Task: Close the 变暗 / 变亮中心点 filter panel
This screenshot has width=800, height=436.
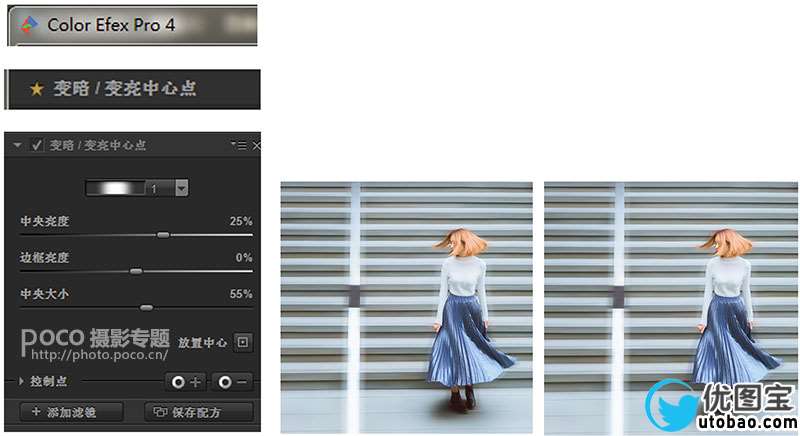Action: tap(256, 146)
